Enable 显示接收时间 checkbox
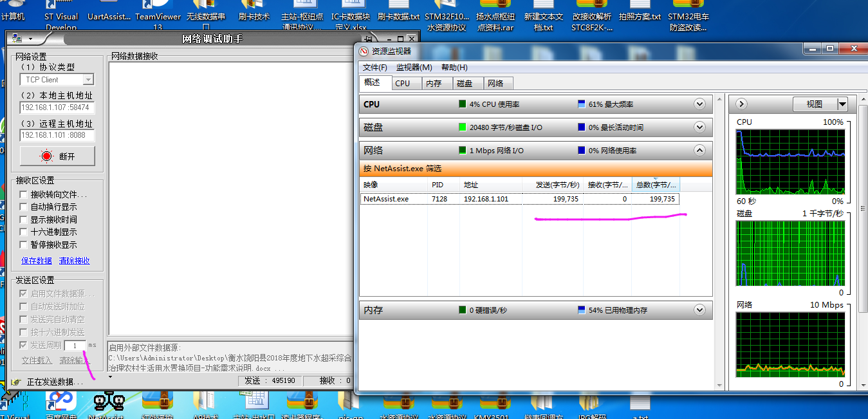This screenshot has width=868, height=419. tap(24, 219)
